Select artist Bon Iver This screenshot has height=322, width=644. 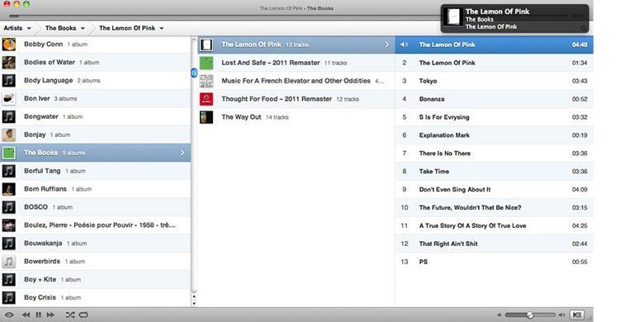click(95, 98)
